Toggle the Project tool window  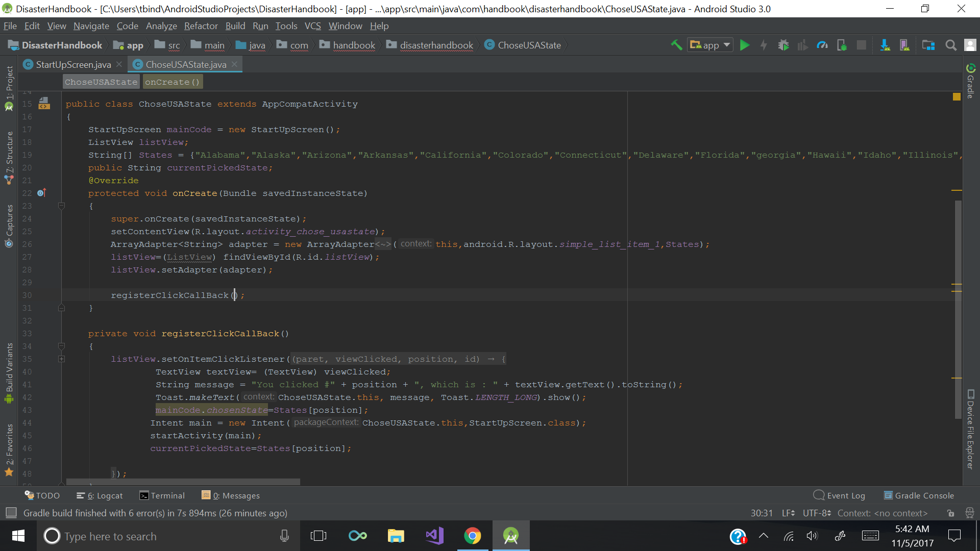tap(9, 87)
